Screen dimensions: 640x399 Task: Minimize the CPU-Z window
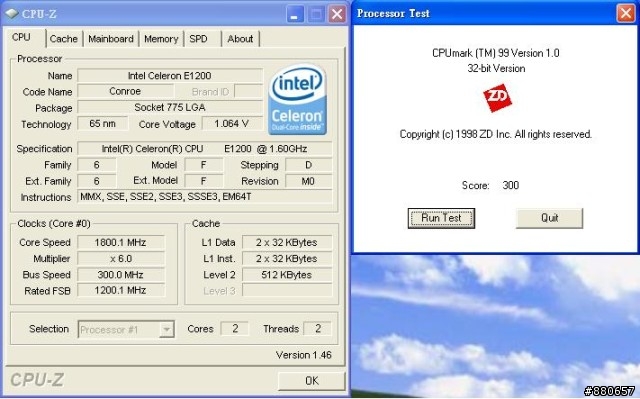tap(295, 14)
